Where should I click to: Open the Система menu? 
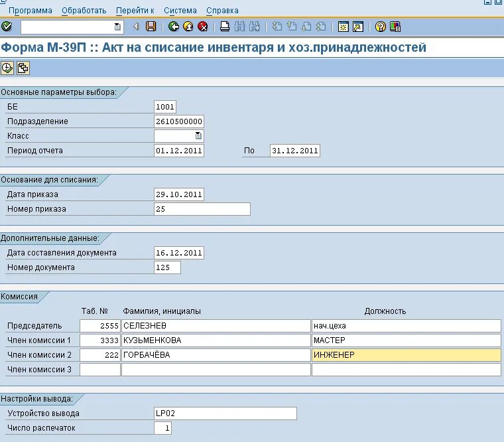tap(180, 11)
